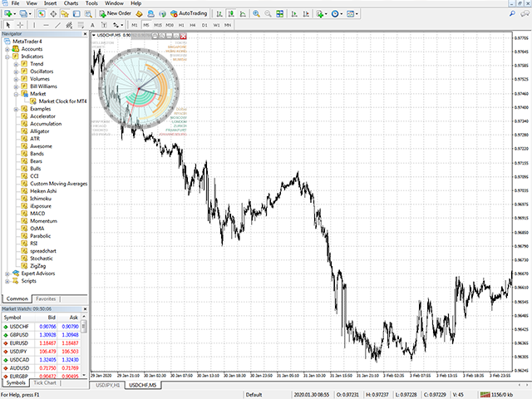Open the arrows objects dropdown
Screen dimensions: 532x399
pyautogui.click(x=122, y=25)
